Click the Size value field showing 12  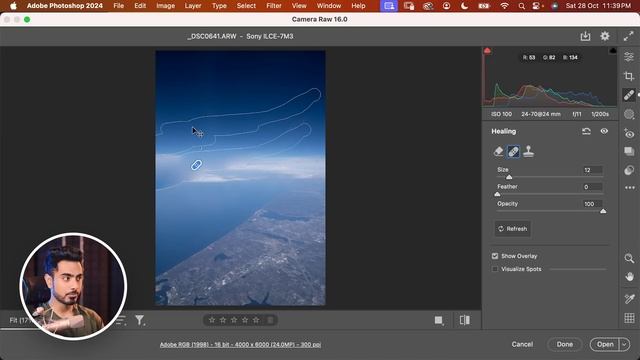(x=593, y=170)
